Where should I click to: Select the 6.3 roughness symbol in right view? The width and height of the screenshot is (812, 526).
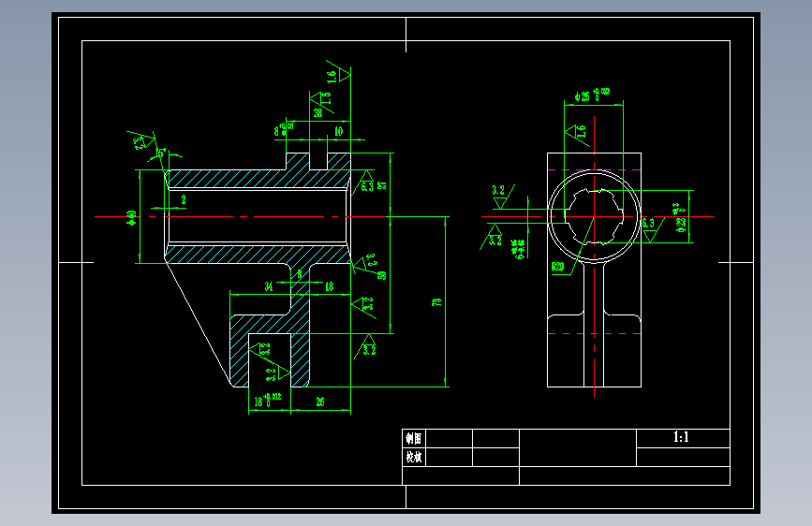(x=652, y=229)
